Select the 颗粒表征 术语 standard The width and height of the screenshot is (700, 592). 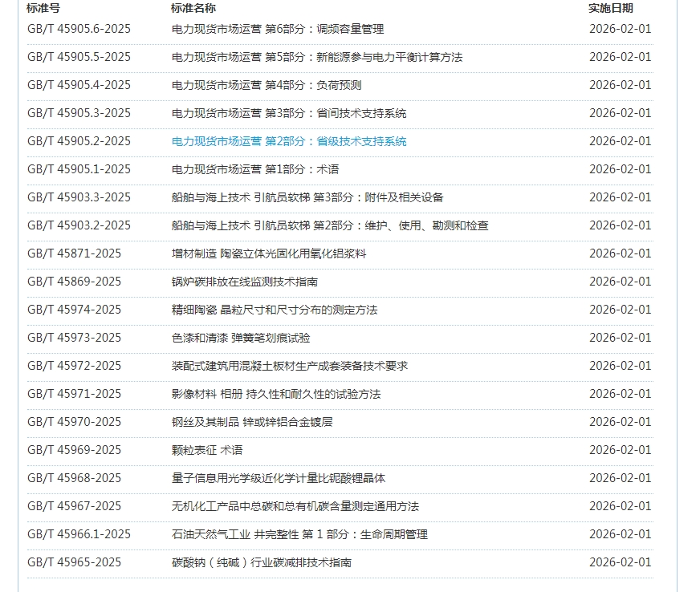coord(207,450)
